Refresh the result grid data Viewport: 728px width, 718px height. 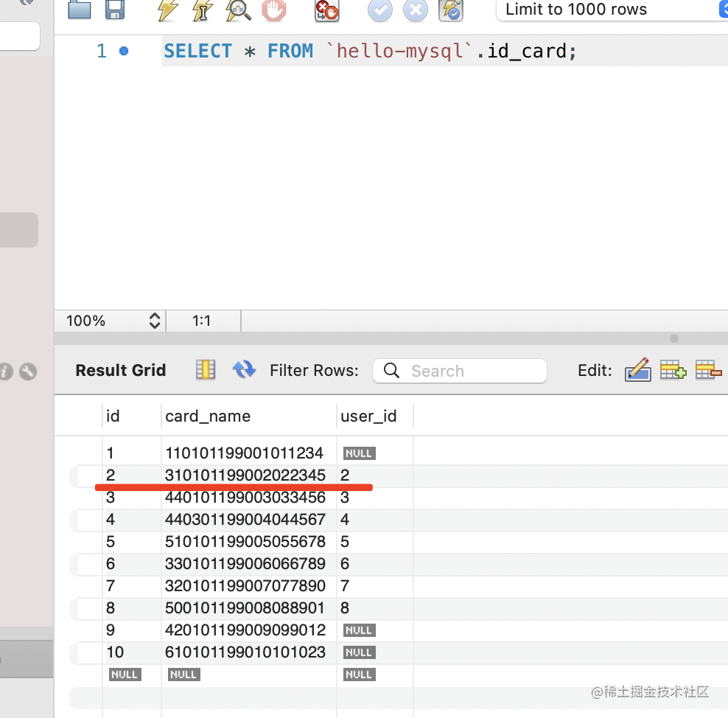click(x=244, y=369)
